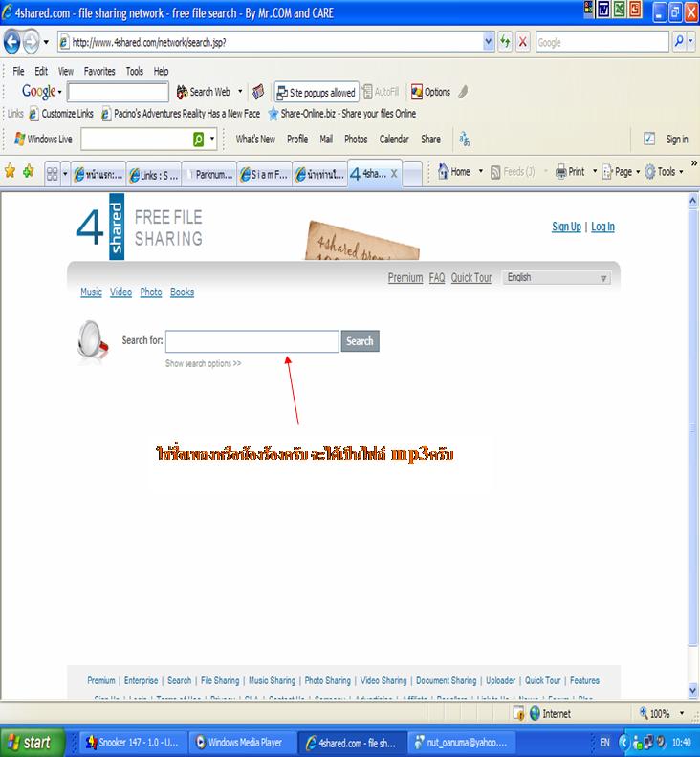Viewport: 700px width, 757px height.
Task: Click the Sign Up link
Action: pos(566,227)
